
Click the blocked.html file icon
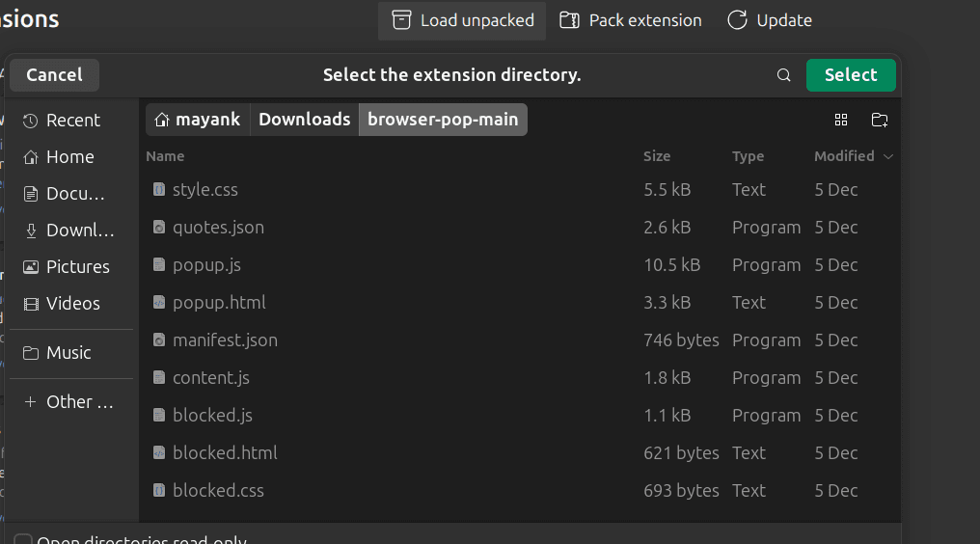click(159, 452)
